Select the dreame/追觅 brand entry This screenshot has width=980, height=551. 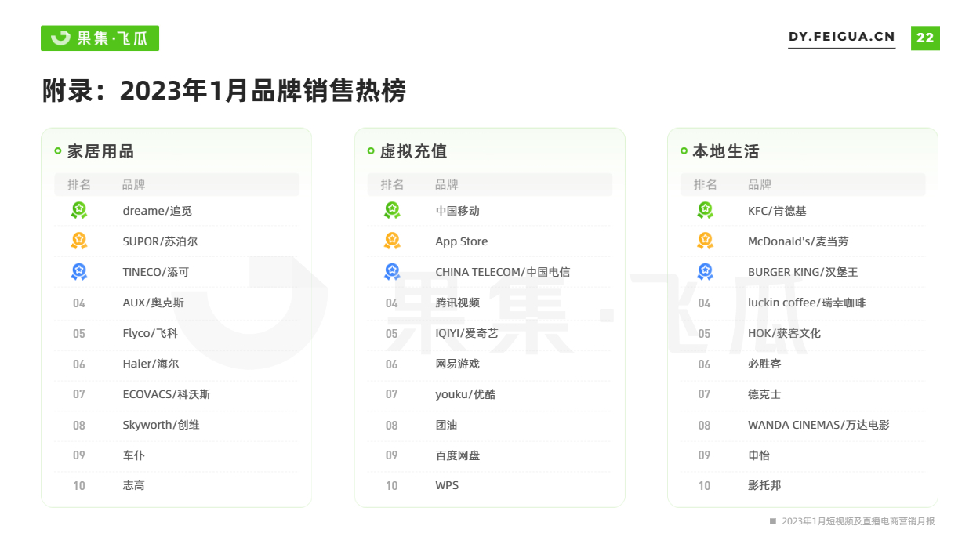(x=158, y=211)
